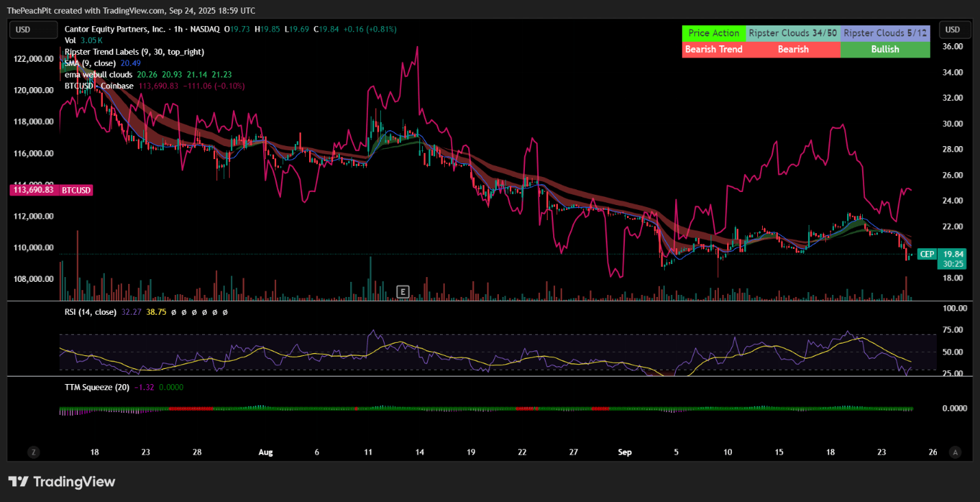
Task: Toggle visibility of the SMA (9, close) indicator
Action: [x=90, y=63]
